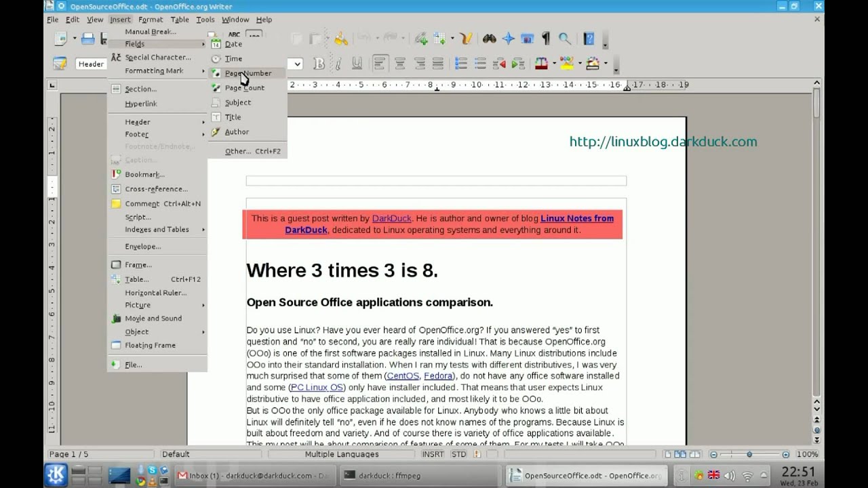Open the paragraph style Header combo box
This screenshot has height=488, width=868.
pyautogui.click(x=91, y=64)
